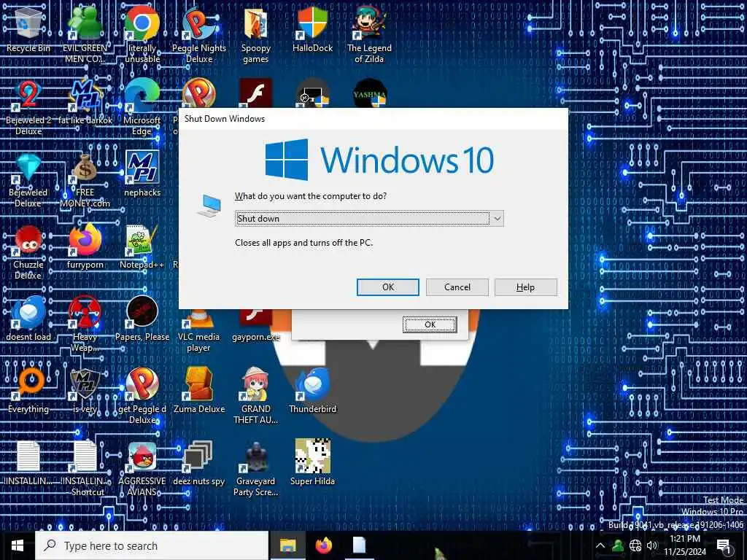This screenshot has width=747, height=560.
Task: Select The Legend of Zilda icon
Action: (369, 34)
